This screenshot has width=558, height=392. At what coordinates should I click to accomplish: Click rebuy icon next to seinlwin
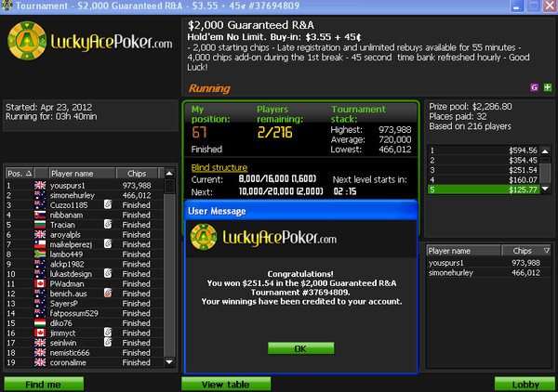[108, 342]
